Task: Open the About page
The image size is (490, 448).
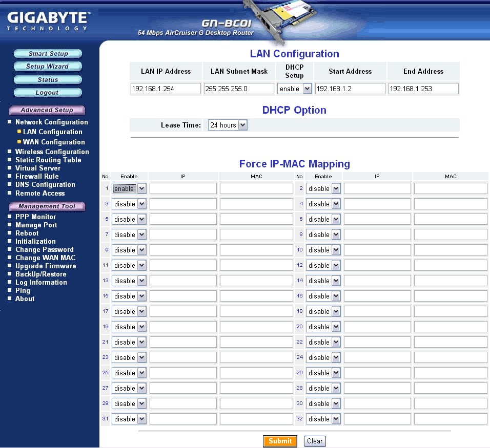Action: coord(25,298)
